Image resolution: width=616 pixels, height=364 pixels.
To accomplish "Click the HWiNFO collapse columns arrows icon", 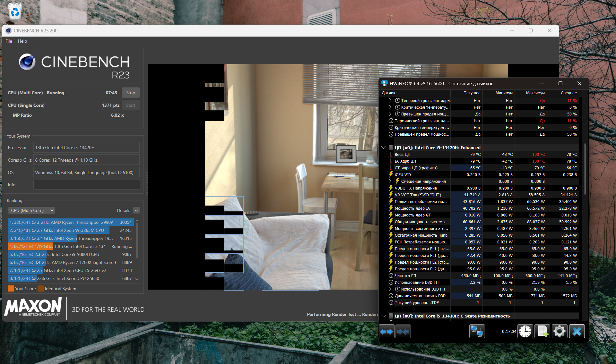I will pyautogui.click(x=403, y=331).
